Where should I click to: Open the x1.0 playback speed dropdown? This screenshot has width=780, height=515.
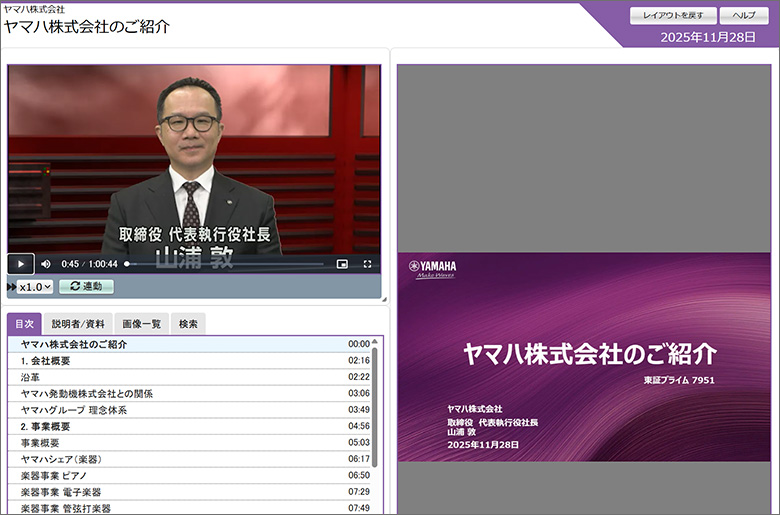[35, 287]
